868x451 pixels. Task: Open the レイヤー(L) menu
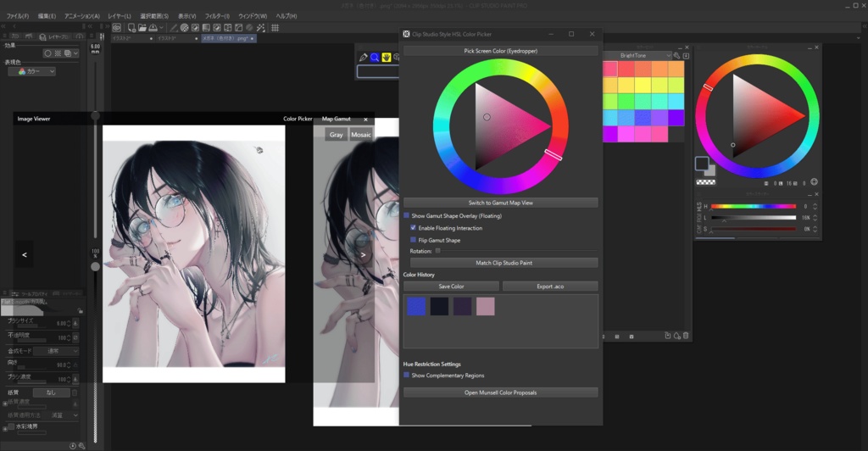[x=120, y=16]
